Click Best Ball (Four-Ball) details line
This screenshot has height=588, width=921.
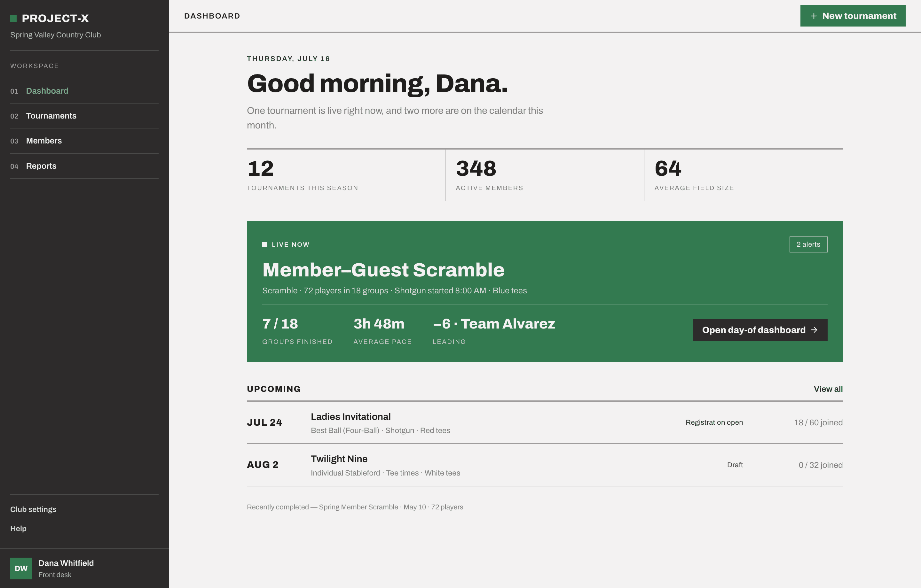[380, 430]
